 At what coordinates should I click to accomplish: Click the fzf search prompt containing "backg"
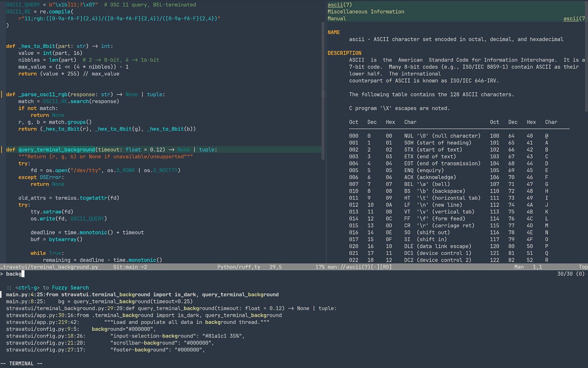coord(13,274)
